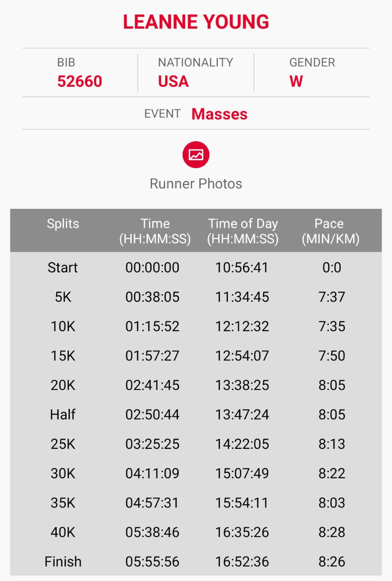Select the 10K split row label
Image resolution: width=392 pixels, height=581 pixels.
pyautogui.click(x=63, y=326)
